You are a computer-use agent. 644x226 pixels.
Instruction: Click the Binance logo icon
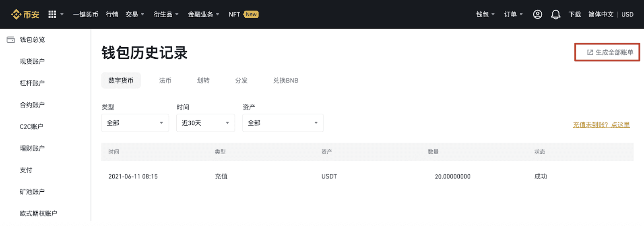pyautogui.click(x=16, y=15)
